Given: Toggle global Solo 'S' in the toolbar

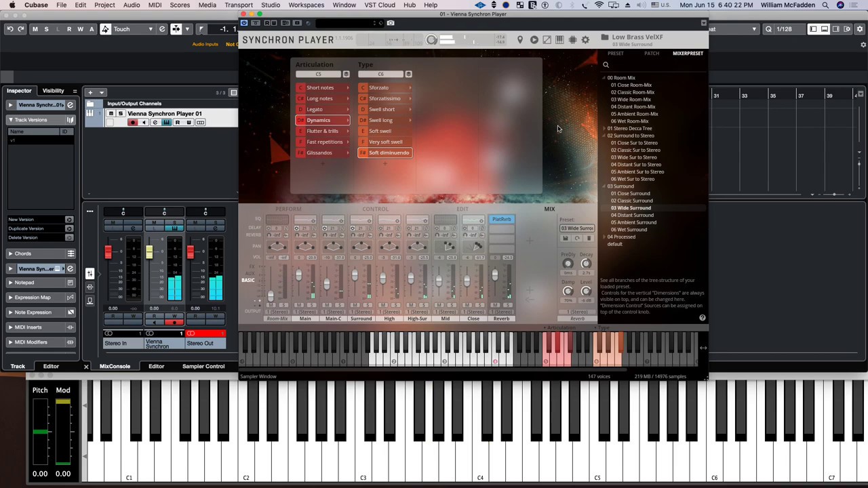Looking at the screenshot, I should (46, 29).
